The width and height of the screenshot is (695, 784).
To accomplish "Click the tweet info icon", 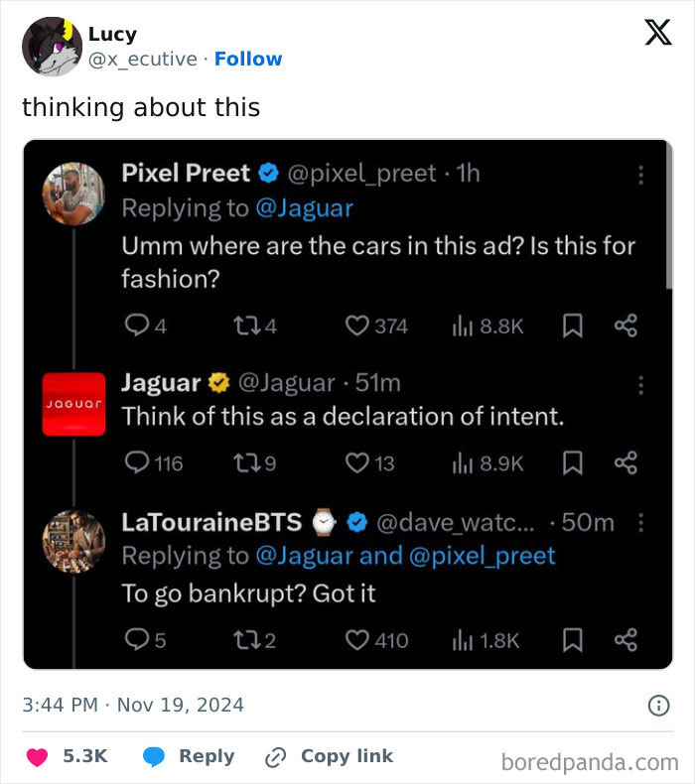I will click(x=657, y=706).
